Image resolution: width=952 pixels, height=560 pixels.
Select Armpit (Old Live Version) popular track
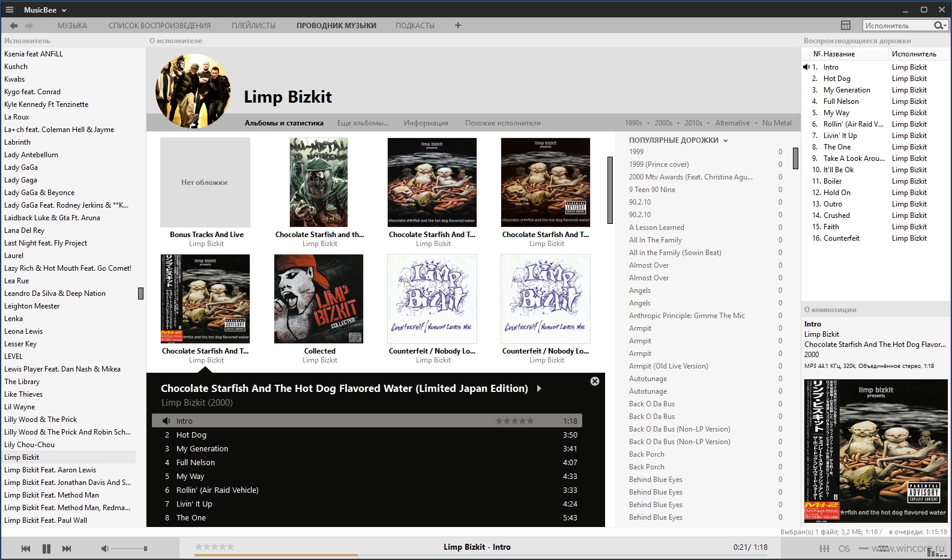coord(668,366)
